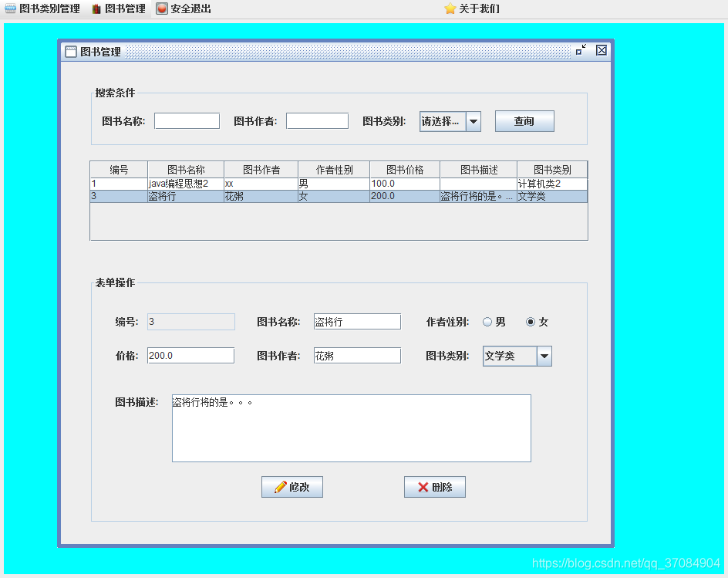Focus the search 图书作者 input field

click(x=317, y=121)
